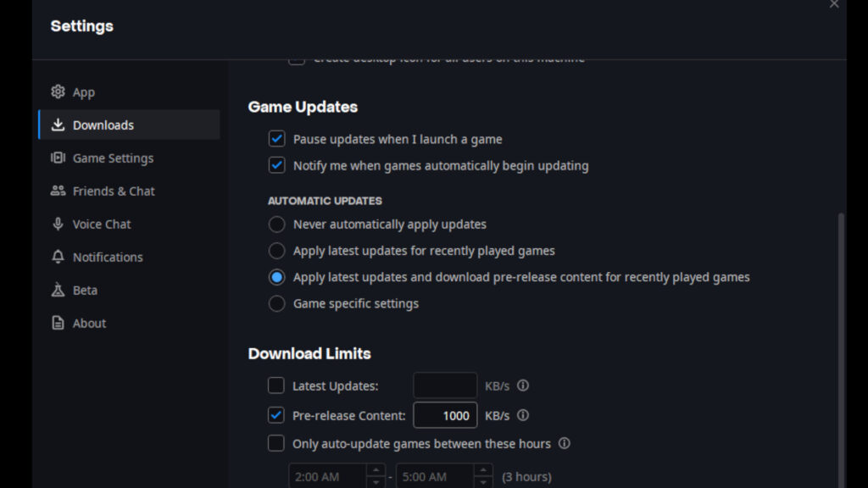Click the Notifications bell icon
868x488 pixels.
[58, 257]
